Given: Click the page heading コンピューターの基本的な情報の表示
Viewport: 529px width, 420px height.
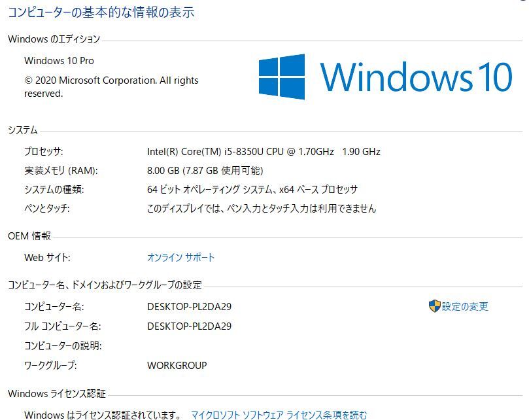Looking at the screenshot, I should coord(101,12).
